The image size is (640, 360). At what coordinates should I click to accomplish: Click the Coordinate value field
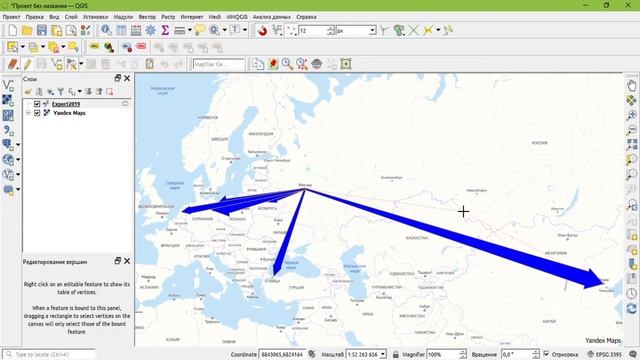click(x=282, y=354)
